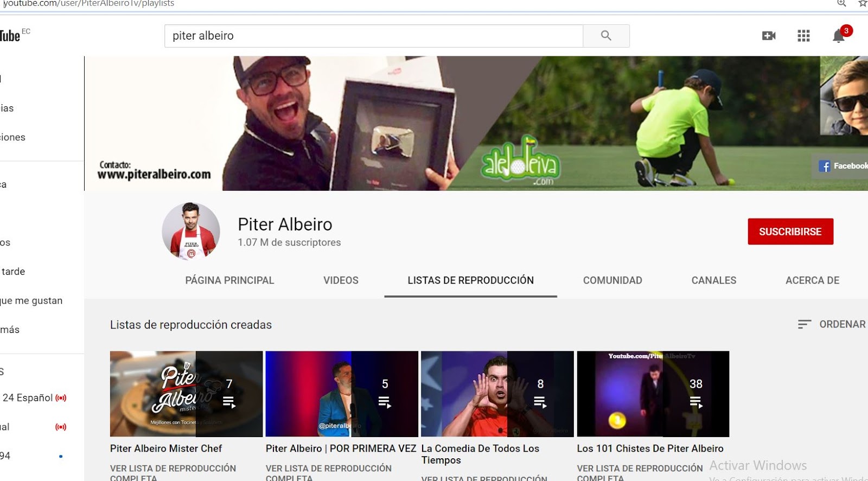The height and width of the screenshot is (481, 868).
Task: Switch to the PÁGINA PRINCIPAL tab
Action: coord(229,280)
